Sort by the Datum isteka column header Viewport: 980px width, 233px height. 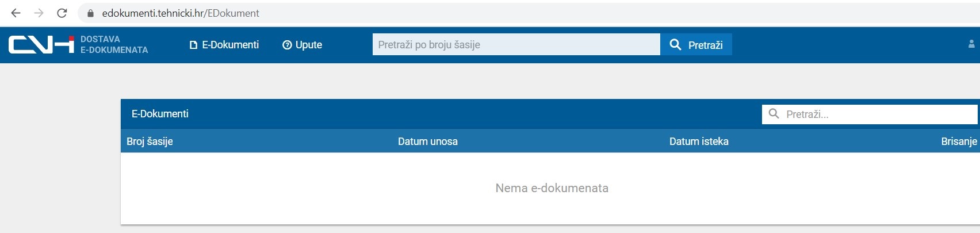pyautogui.click(x=699, y=141)
